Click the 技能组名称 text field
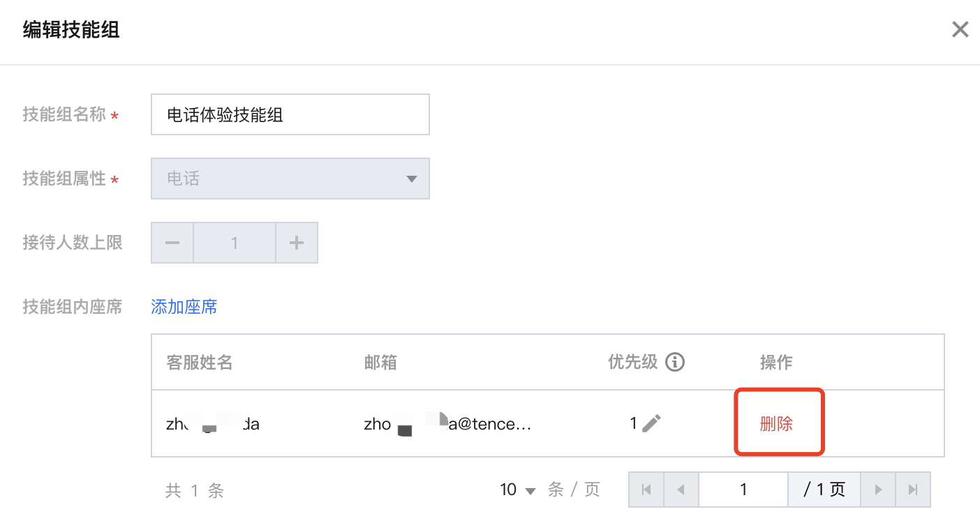This screenshot has height=530, width=980. (x=290, y=115)
